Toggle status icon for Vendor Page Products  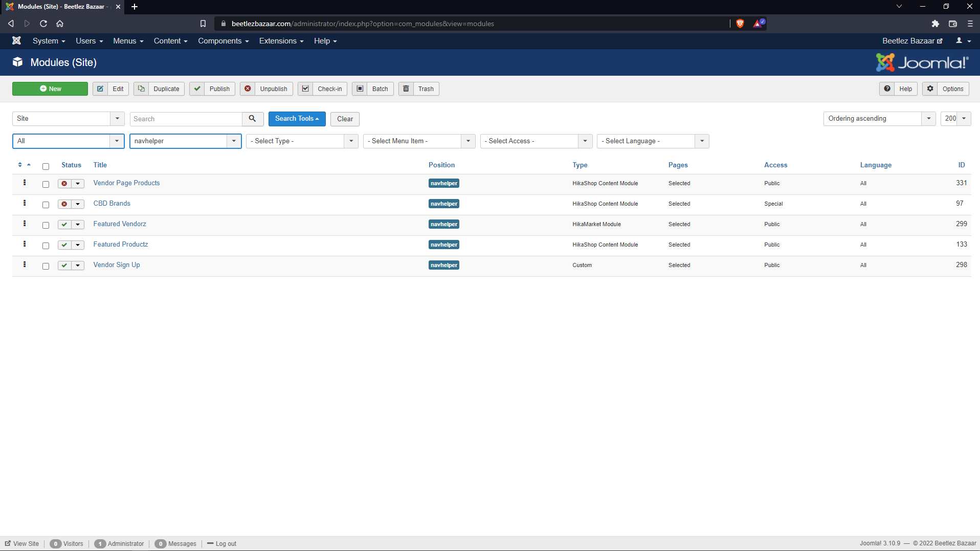coord(64,184)
